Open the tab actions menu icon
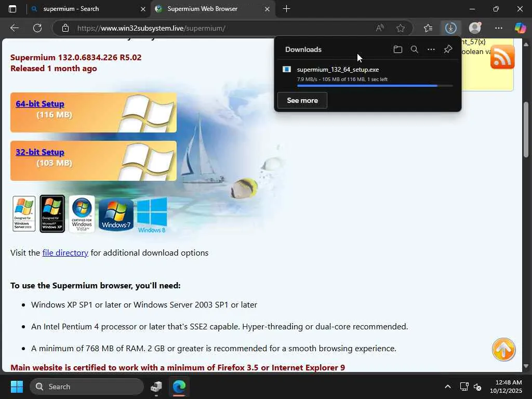 coord(12,9)
